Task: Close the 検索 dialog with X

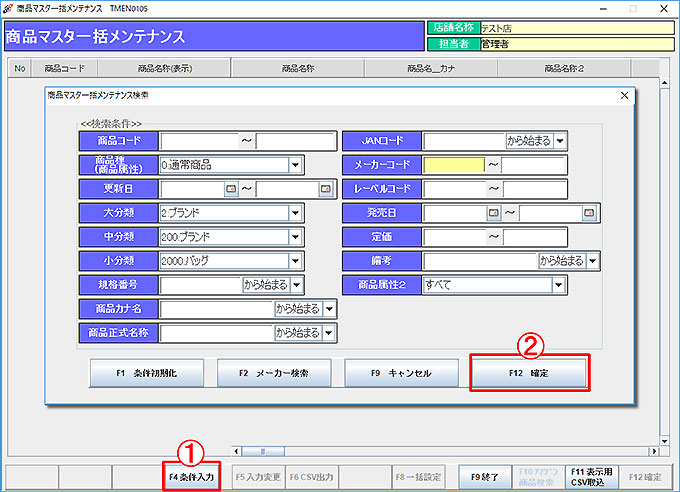Action: click(x=624, y=96)
